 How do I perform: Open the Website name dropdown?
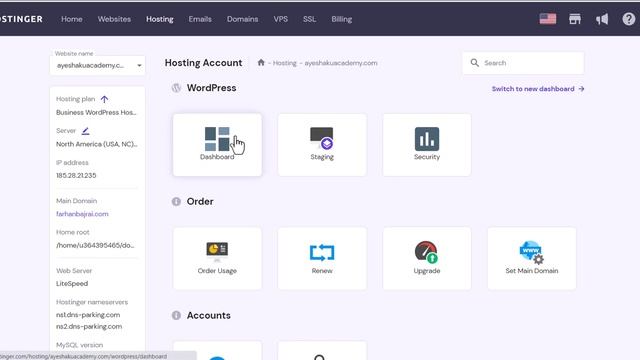pos(98,65)
